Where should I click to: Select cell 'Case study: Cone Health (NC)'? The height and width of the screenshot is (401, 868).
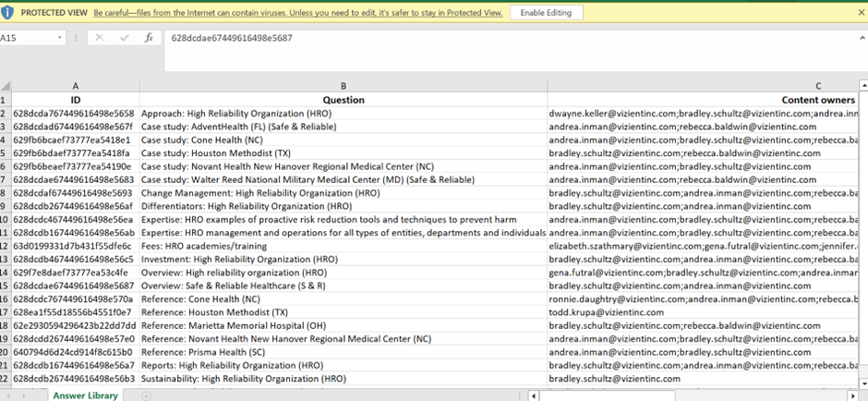point(344,140)
